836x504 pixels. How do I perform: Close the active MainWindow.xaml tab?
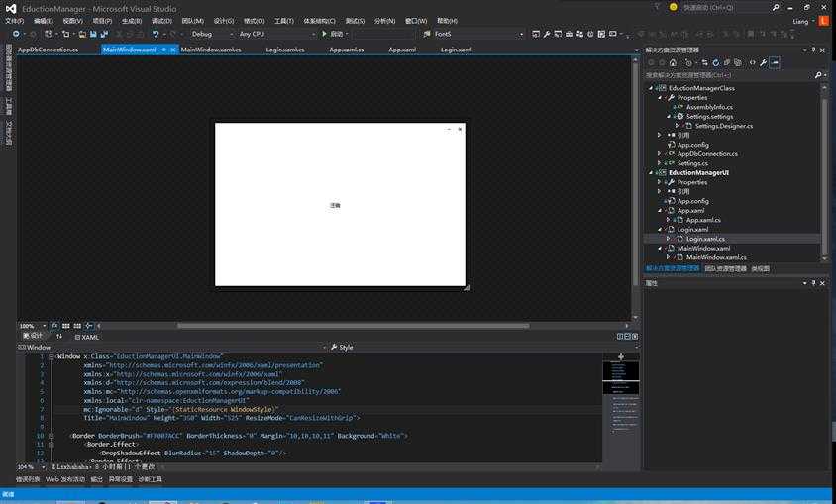click(x=173, y=50)
